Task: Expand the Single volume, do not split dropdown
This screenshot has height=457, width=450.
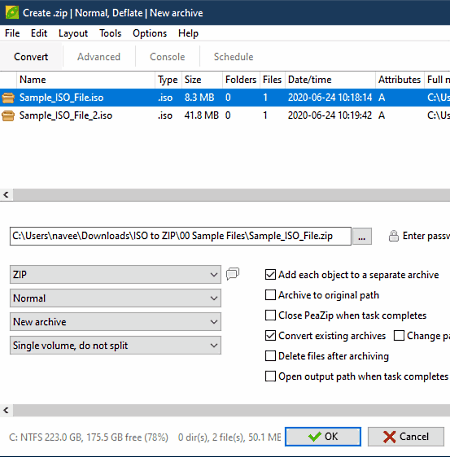Action: point(115,345)
